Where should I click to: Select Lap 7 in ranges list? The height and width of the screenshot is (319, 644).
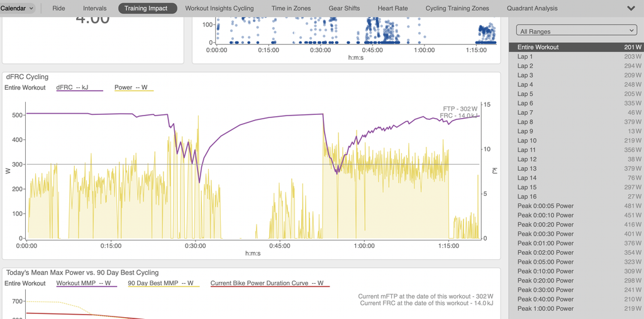point(576,112)
